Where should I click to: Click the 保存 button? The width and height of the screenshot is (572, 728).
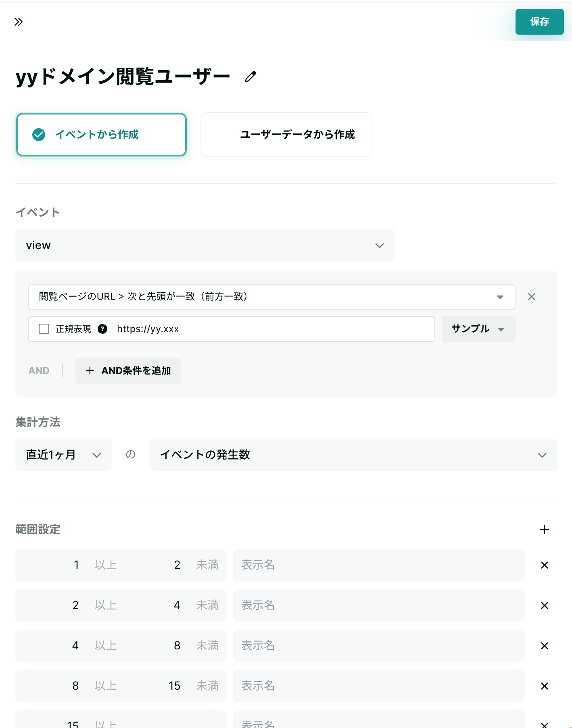[x=540, y=22]
